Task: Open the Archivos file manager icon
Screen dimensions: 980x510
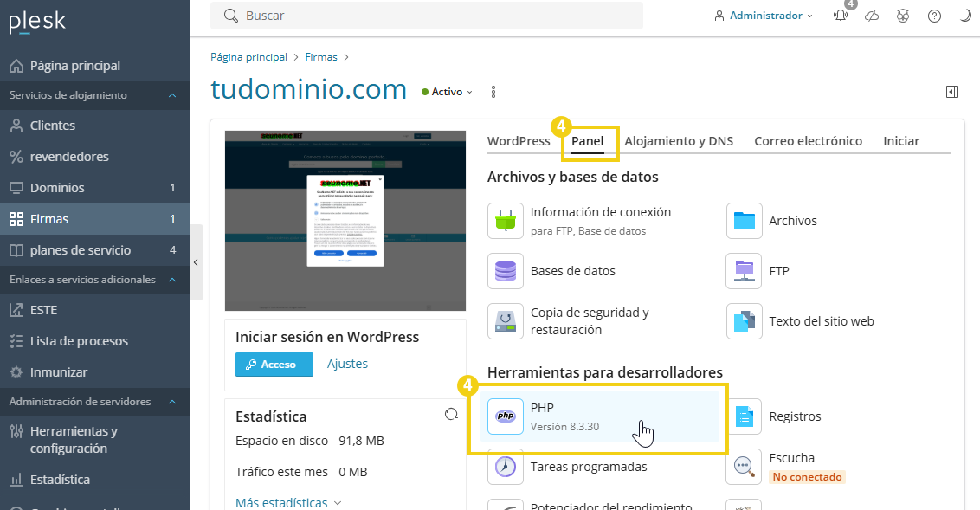Action: (x=743, y=221)
